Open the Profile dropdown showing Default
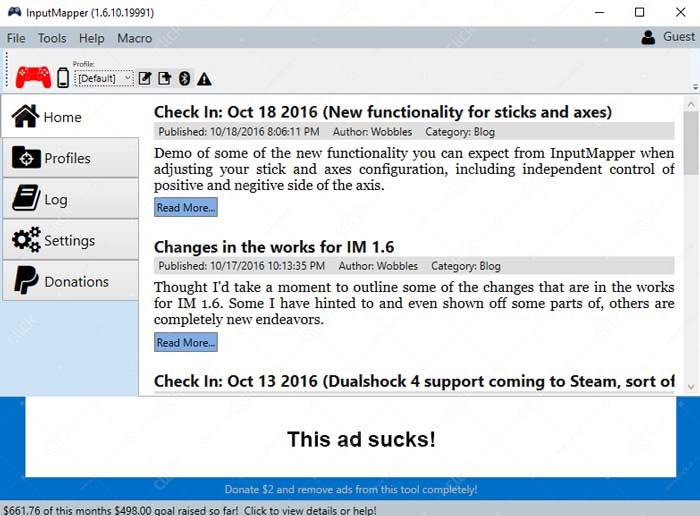 (104, 78)
